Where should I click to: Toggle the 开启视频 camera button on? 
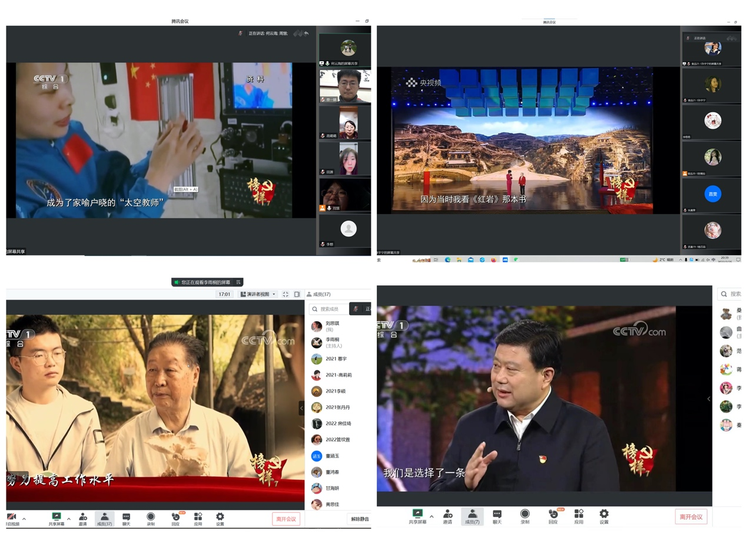11,518
